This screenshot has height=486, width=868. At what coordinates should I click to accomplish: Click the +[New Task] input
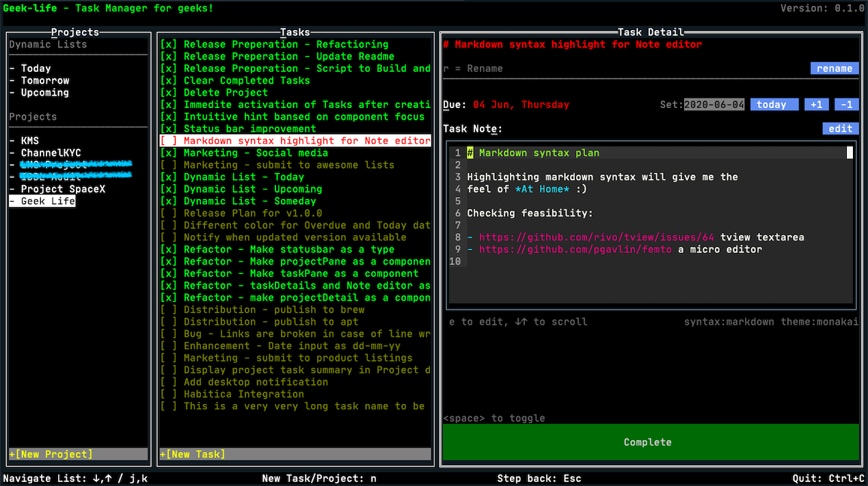295,455
